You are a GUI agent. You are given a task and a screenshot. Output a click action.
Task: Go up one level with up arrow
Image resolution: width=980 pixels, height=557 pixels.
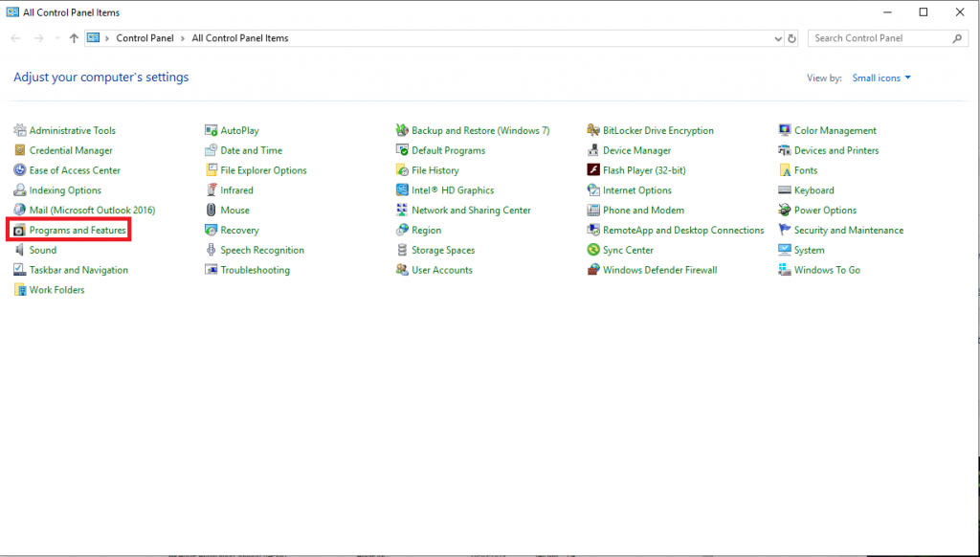[74, 38]
